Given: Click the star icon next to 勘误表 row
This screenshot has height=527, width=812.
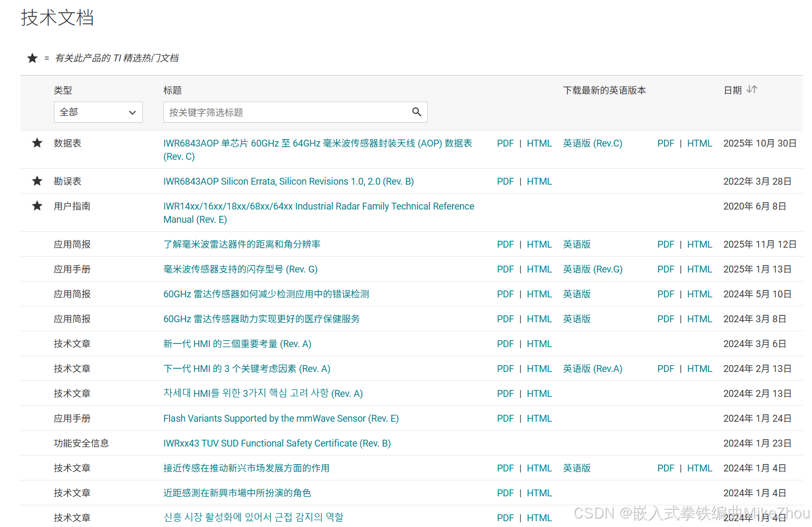Looking at the screenshot, I should 37,181.
